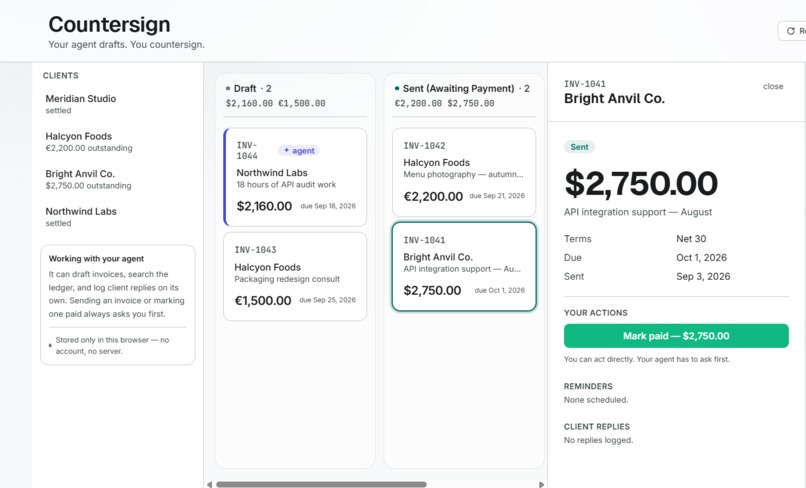Click left arrow of horizontal scrollbar
This screenshot has width=806, height=488.
209,484
